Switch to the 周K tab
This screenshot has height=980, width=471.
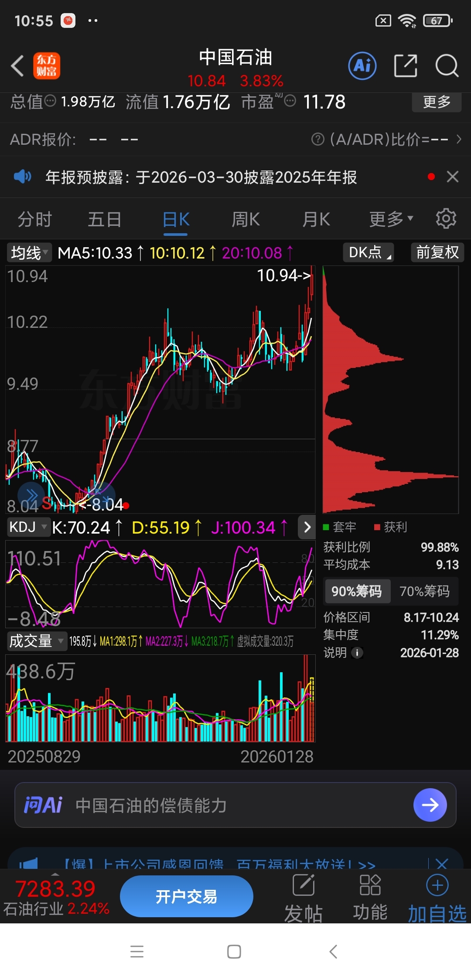click(x=246, y=219)
